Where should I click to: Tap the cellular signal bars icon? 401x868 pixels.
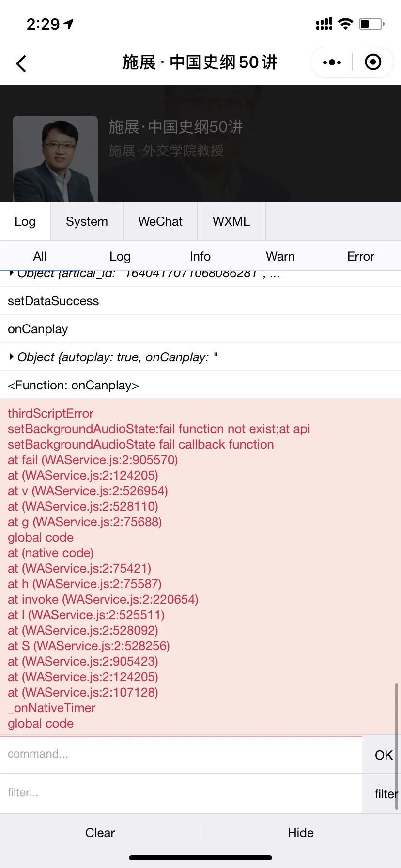point(324,24)
